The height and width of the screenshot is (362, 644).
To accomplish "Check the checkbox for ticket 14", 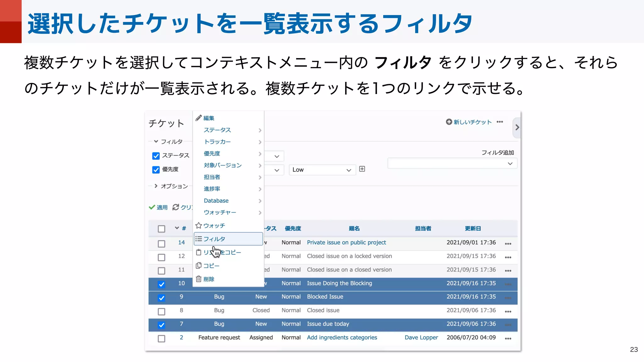I will pos(161,244).
